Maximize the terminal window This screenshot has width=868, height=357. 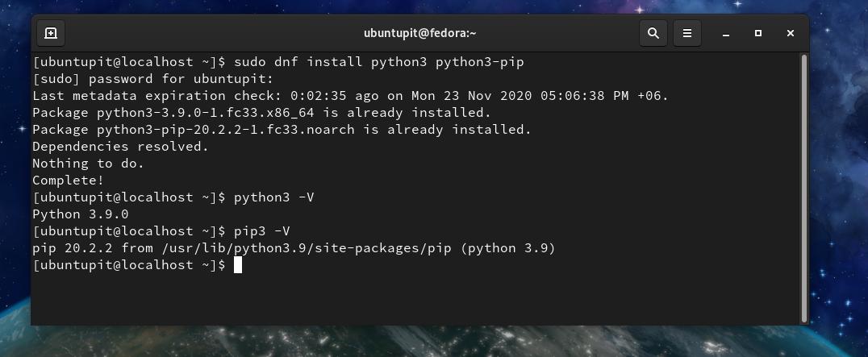click(x=758, y=33)
